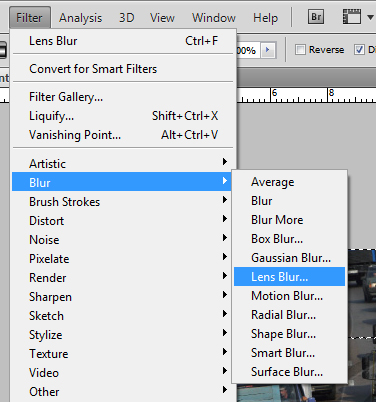Open the Help menu
376x402 pixels.
click(x=265, y=18)
